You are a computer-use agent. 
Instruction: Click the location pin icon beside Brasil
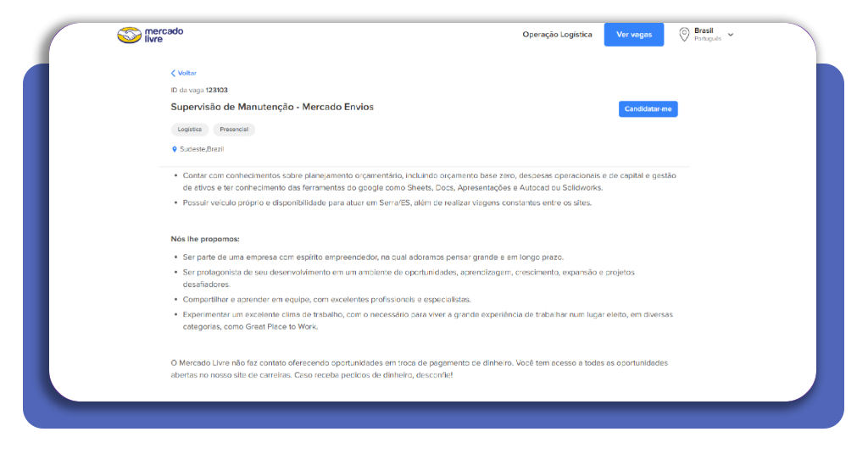[684, 34]
